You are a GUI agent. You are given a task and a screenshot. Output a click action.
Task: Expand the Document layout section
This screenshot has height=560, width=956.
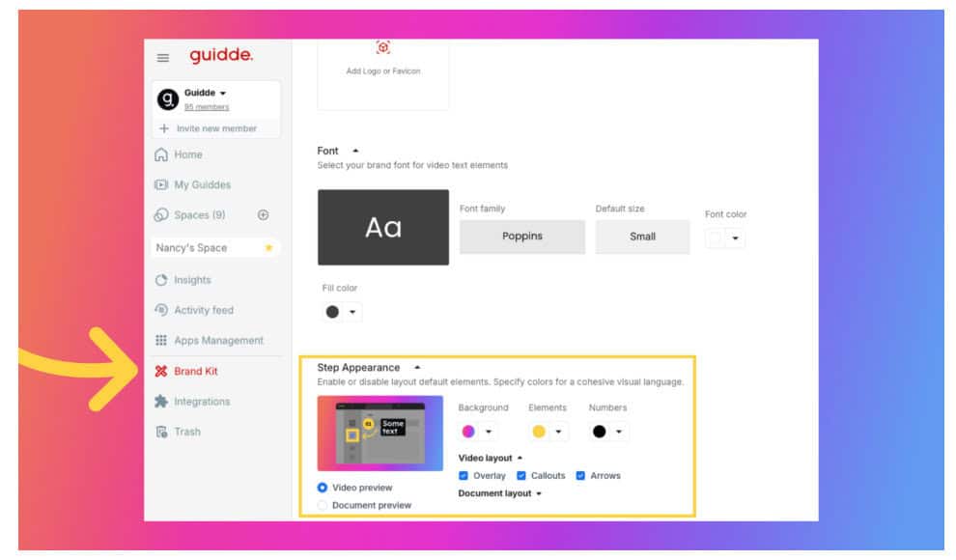(539, 493)
